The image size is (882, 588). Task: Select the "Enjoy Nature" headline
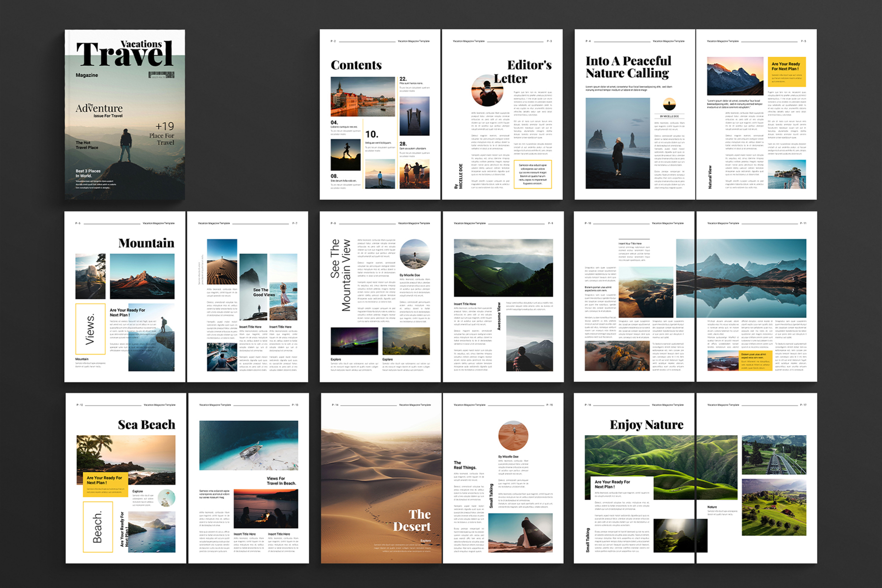click(646, 425)
